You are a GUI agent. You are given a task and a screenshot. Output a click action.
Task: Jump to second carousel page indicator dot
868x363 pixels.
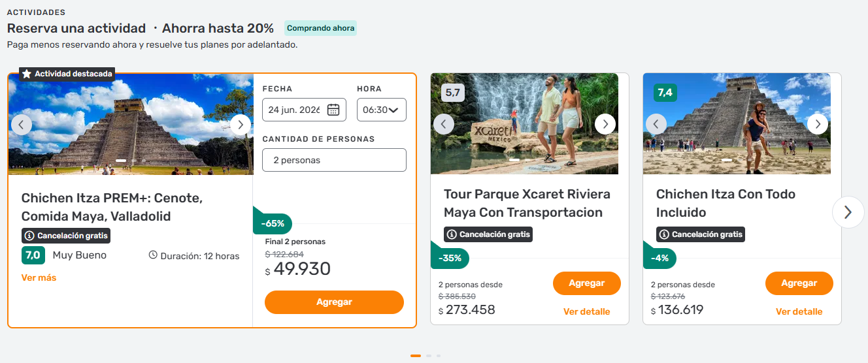coord(429,356)
